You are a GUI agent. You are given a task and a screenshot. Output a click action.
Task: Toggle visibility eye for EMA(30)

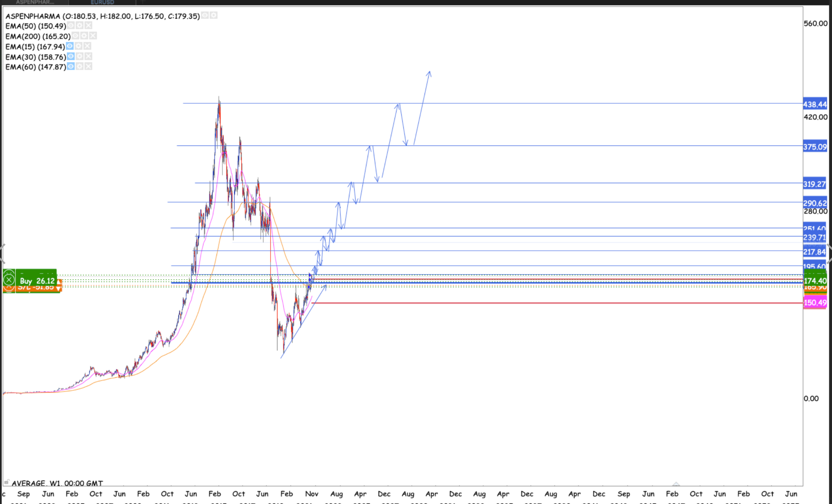(71, 56)
